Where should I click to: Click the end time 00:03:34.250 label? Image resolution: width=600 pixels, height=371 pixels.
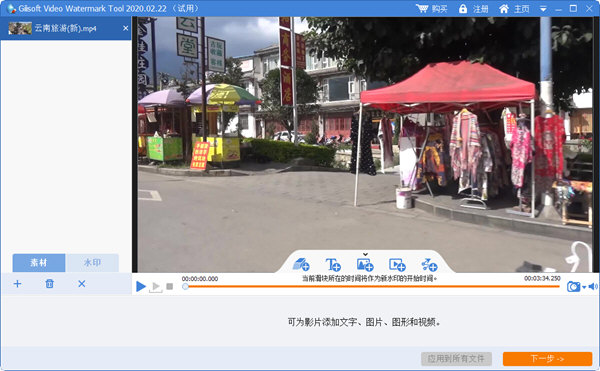tap(542, 278)
